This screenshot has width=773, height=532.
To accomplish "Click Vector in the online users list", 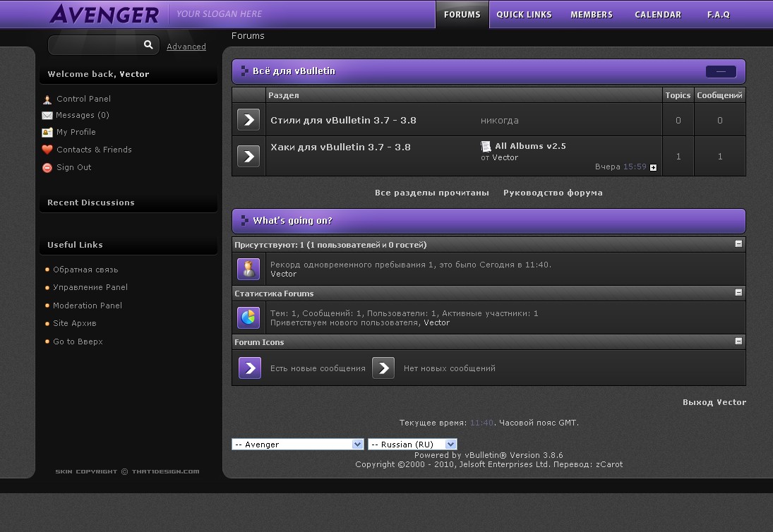I will [284, 274].
